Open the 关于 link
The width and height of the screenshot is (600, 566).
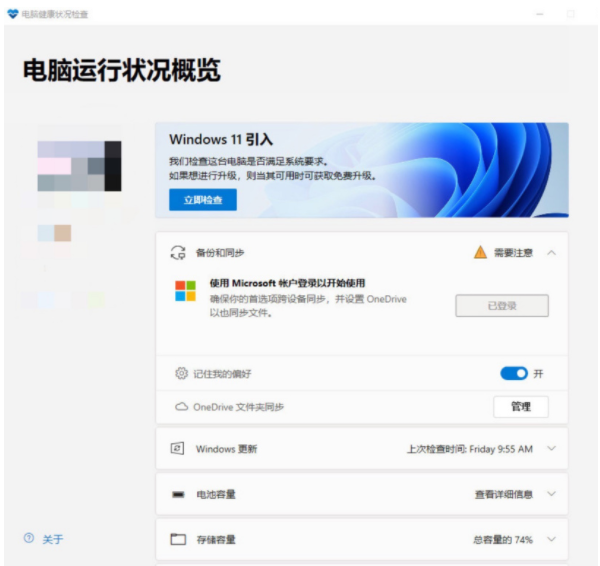pos(52,539)
